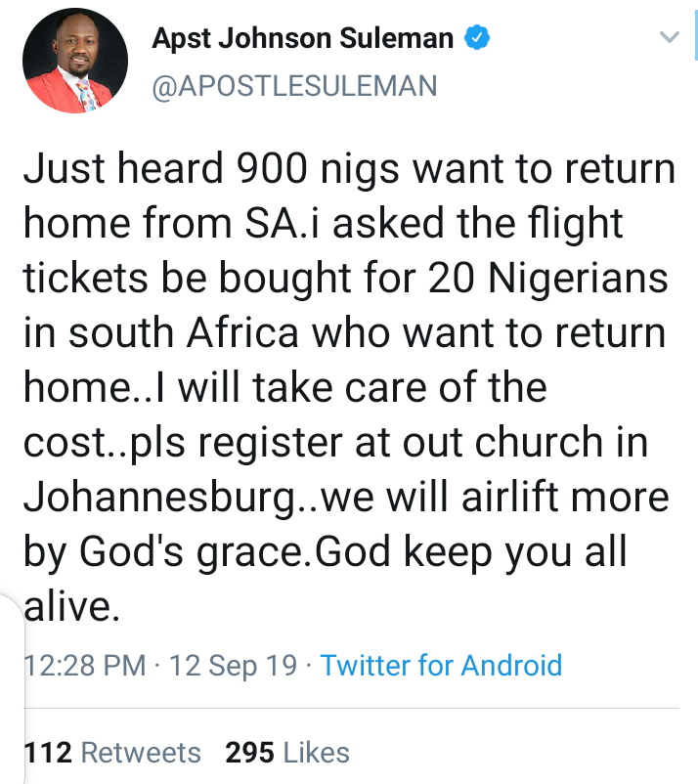
Task: Click the word "Likes" label
Action: pos(315,753)
